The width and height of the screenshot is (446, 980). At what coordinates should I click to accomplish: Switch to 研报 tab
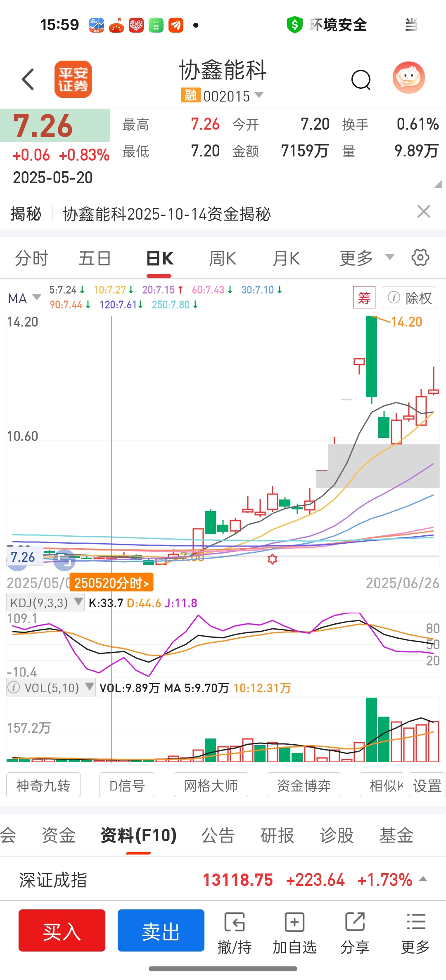coord(278,836)
